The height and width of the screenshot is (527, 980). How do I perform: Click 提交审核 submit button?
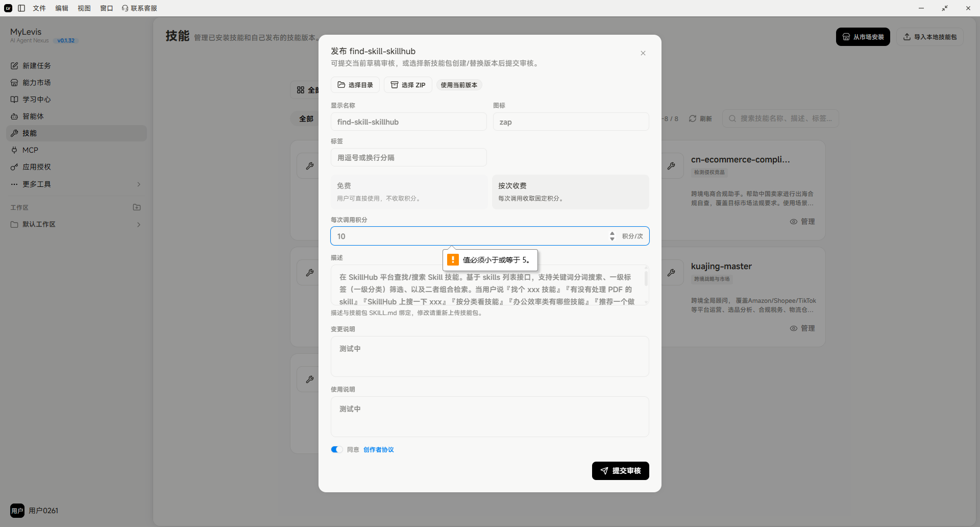[621, 471]
